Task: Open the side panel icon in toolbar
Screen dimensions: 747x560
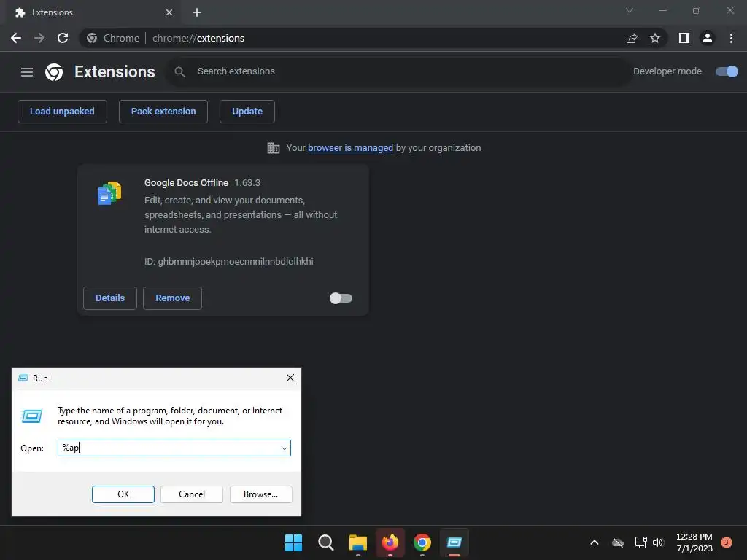Action: [x=684, y=38]
